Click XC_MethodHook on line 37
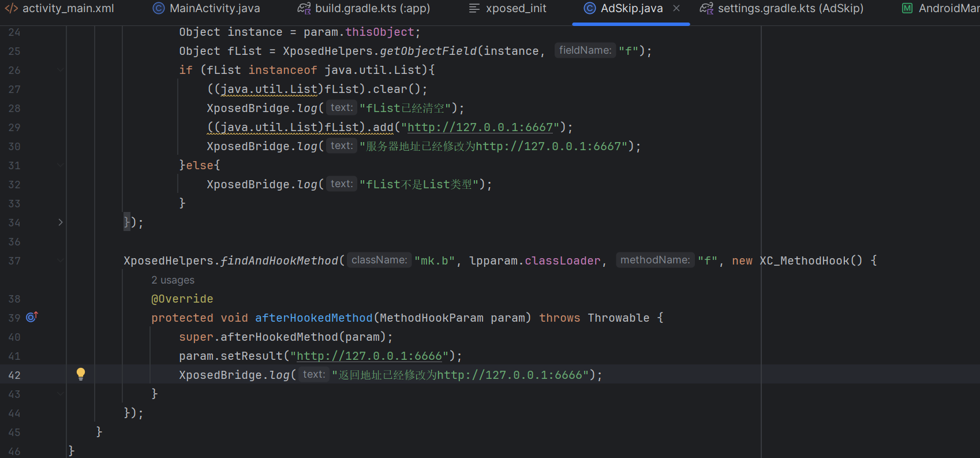This screenshot has height=458, width=980. coord(805,260)
